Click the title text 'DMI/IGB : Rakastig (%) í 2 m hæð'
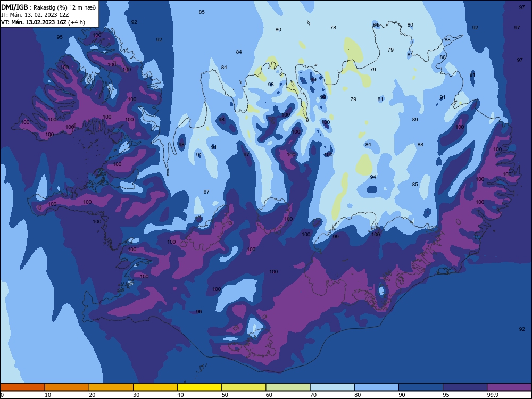 [48, 7]
